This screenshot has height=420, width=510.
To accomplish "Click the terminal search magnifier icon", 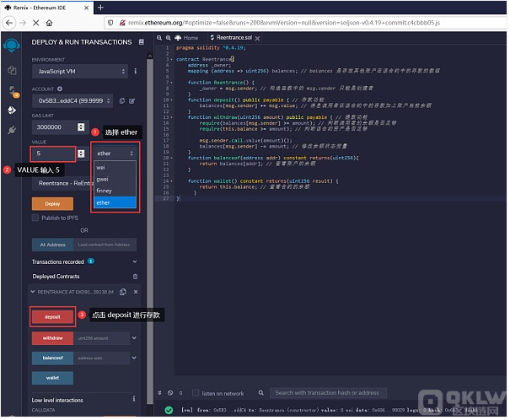I will click(x=260, y=393).
